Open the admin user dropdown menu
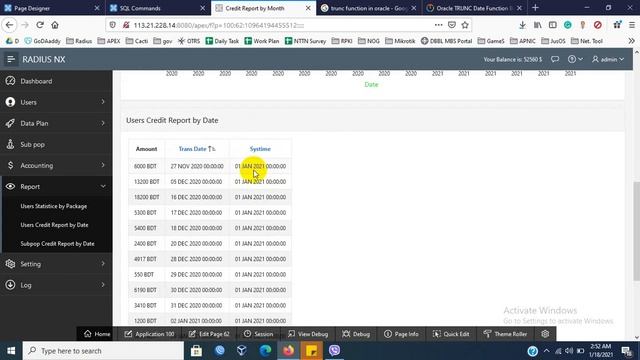Image resolution: width=640 pixels, height=360 pixels. [x=608, y=59]
